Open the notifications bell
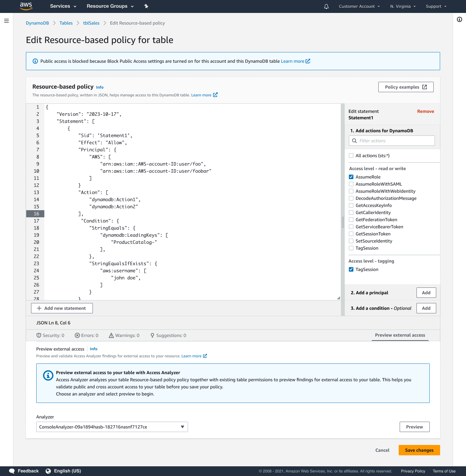This screenshot has height=476, width=466. [x=326, y=6]
